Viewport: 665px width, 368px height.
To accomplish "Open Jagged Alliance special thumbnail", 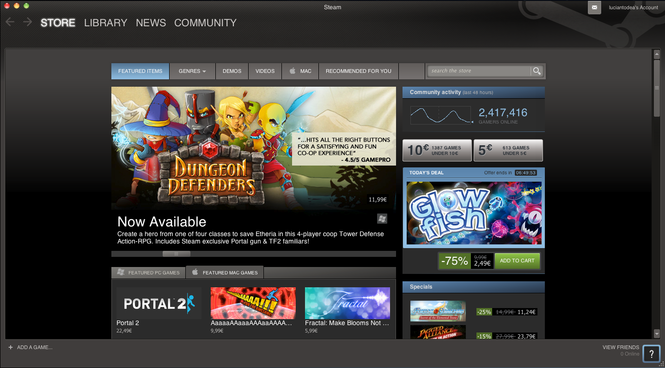I will [438, 332].
